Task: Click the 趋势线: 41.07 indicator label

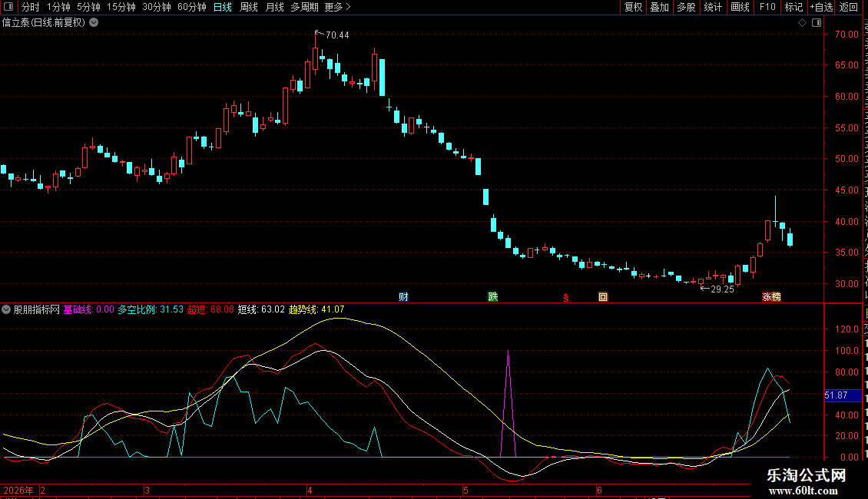Action: (316, 309)
